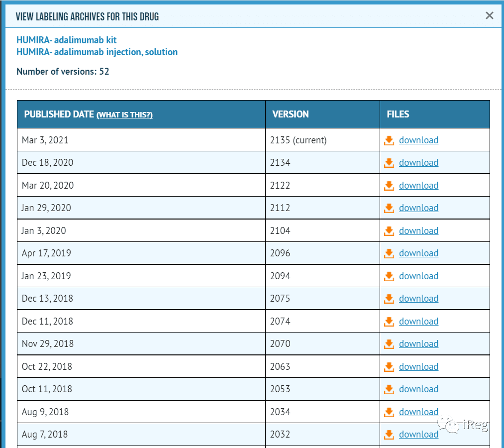Click the '2094' version cell
Screen dimensions: 504x448
(x=323, y=276)
